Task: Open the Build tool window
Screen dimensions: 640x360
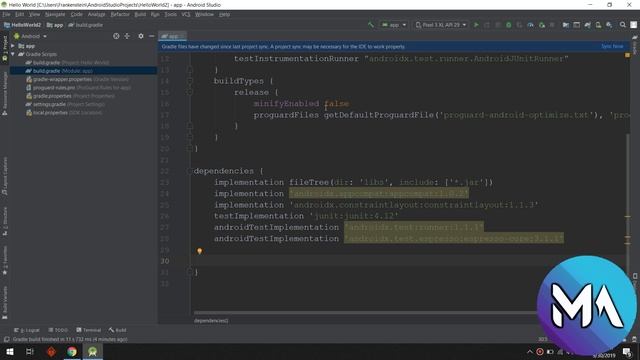Action: point(118,330)
